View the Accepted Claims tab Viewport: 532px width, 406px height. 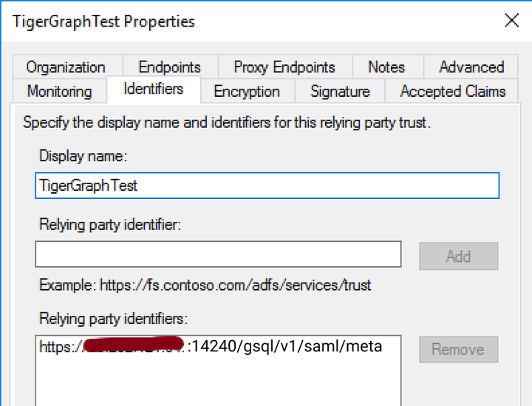coord(452,91)
